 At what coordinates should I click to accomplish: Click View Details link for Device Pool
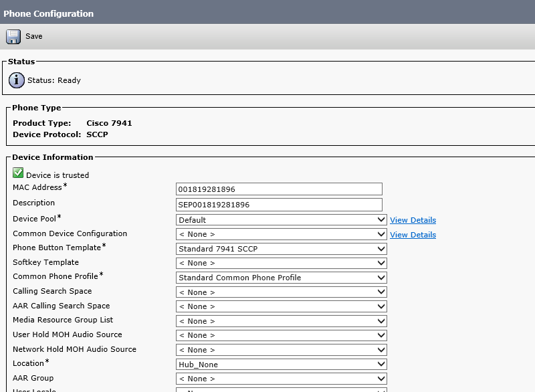pos(413,220)
